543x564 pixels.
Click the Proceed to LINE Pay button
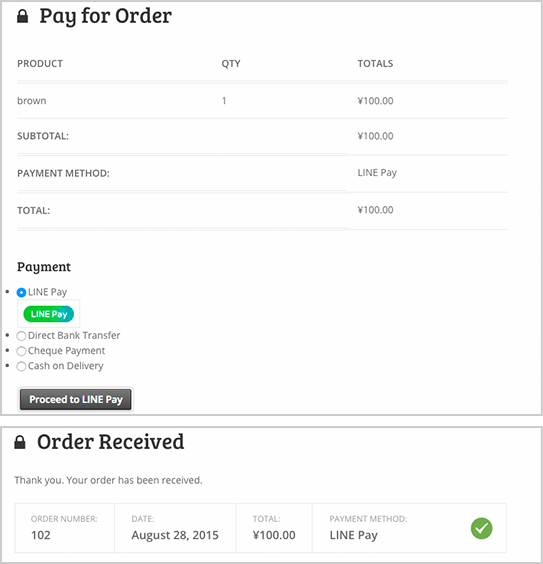pos(76,399)
